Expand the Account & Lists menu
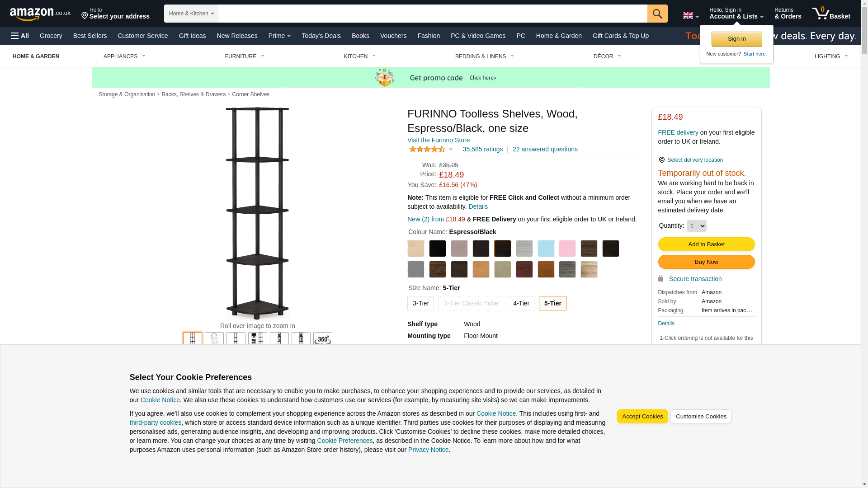The height and width of the screenshot is (488, 868). coord(736,14)
